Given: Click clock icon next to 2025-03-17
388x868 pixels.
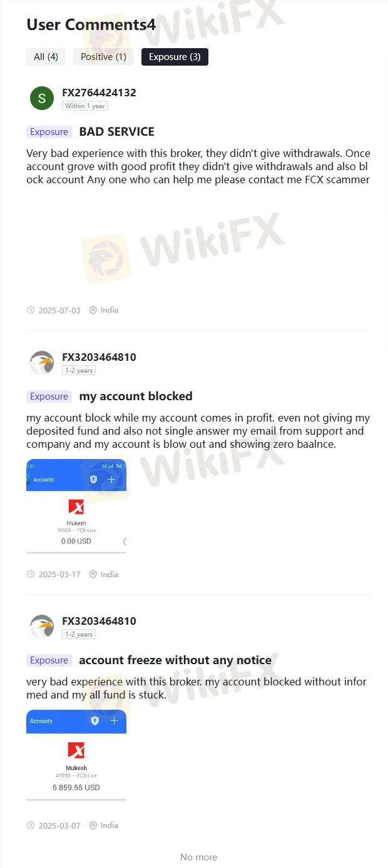Looking at the screenshot, I should tap(31, 574).
